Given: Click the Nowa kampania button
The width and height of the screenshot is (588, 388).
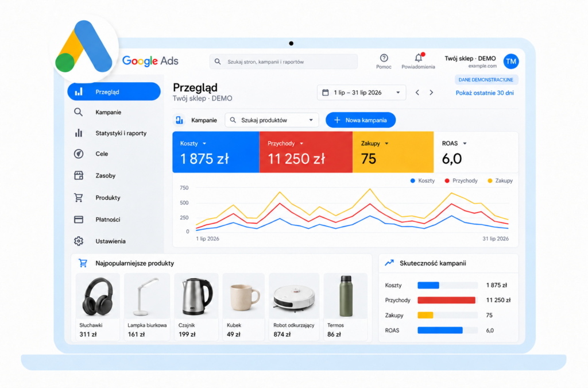Looking at the screenshot, I should (x=361, y=120).
